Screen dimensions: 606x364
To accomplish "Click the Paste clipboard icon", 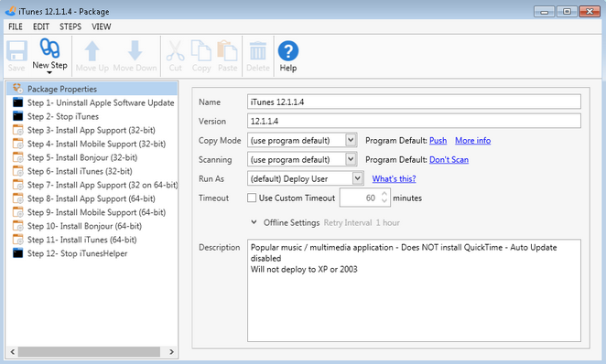I will point(227,51).
